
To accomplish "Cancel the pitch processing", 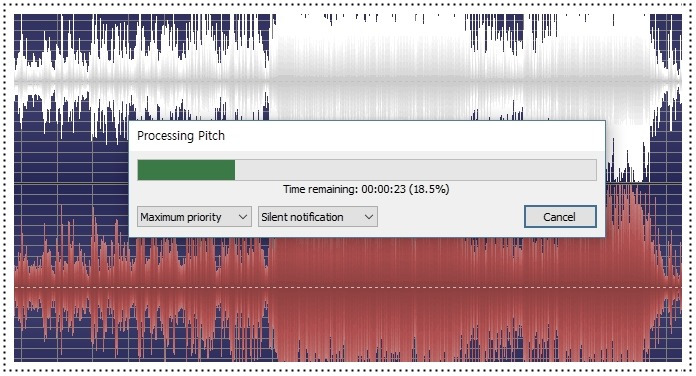I will [560, 217].
